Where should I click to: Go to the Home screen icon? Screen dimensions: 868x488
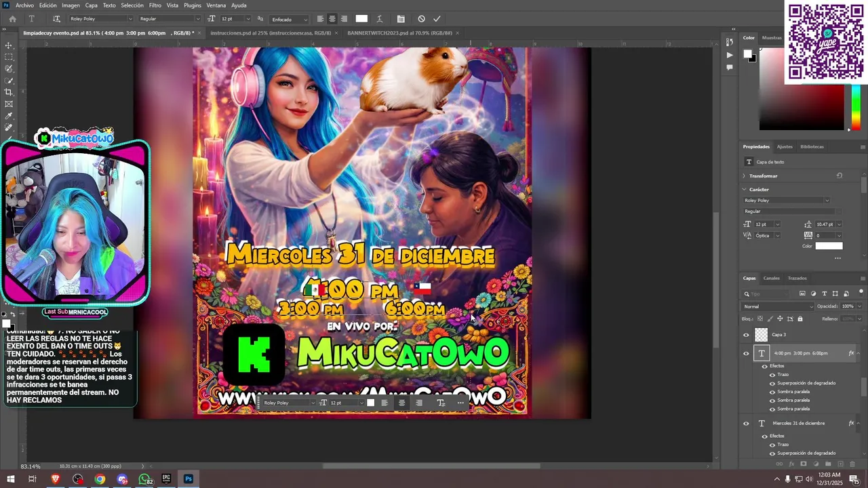(x=12, y=19)
